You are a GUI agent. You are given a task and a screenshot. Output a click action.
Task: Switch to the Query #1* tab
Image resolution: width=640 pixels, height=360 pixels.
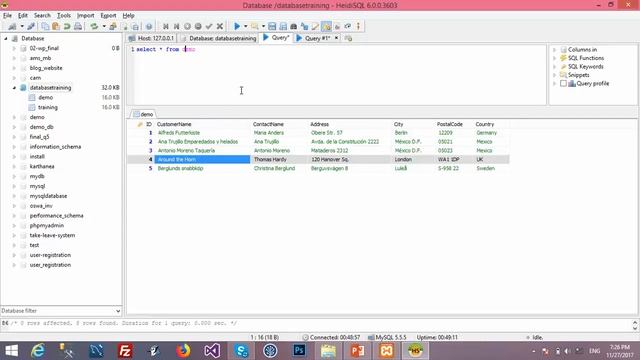313,38
